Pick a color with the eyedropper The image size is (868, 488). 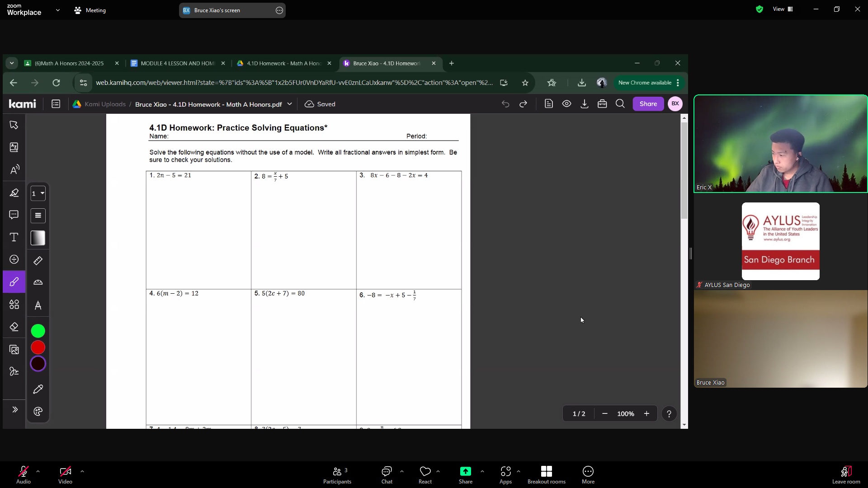38,389
